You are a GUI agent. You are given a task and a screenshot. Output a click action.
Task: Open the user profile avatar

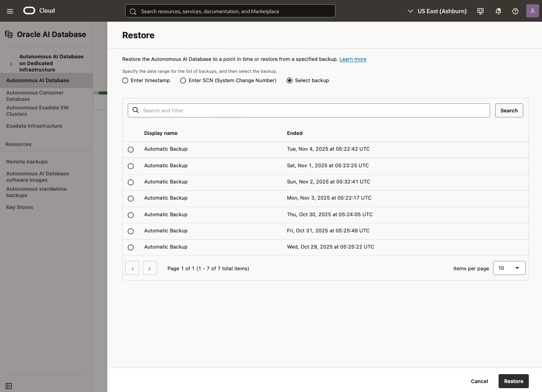(533, 11)
